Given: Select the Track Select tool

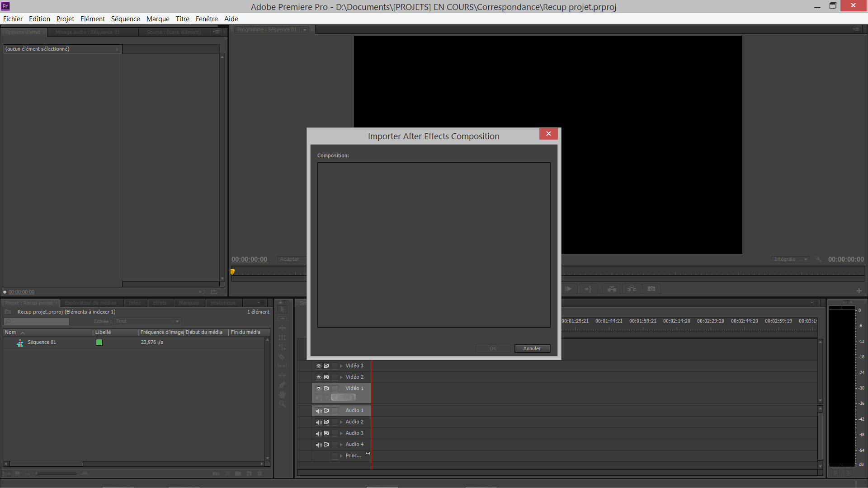Looking at the screenshot, I should coord(283,319).
